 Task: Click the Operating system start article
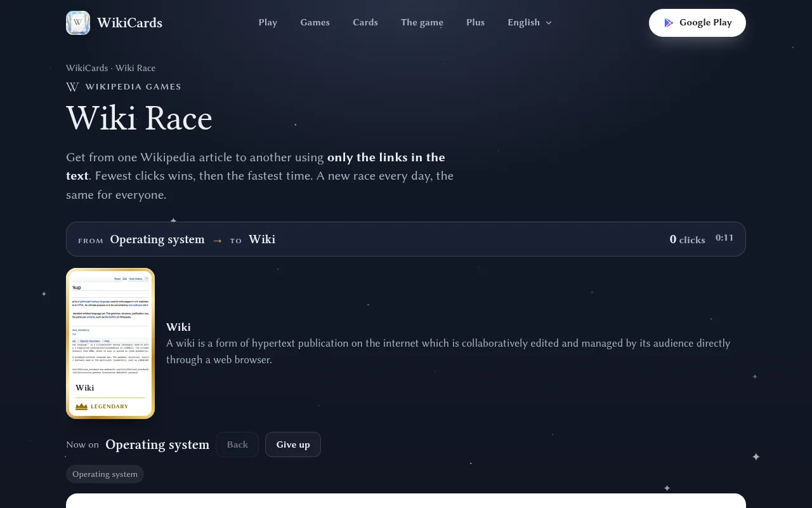coord(157,239)
